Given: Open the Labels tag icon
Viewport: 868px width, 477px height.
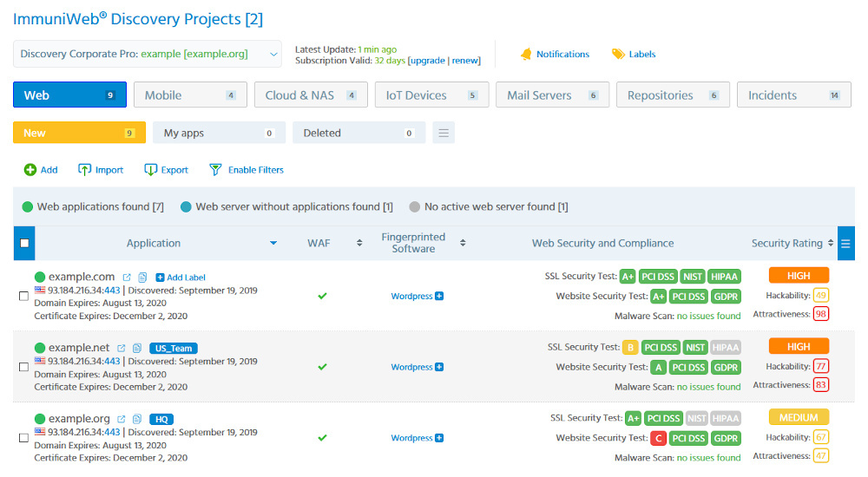Looking at the screenshot, I should [x=618, y=54].
